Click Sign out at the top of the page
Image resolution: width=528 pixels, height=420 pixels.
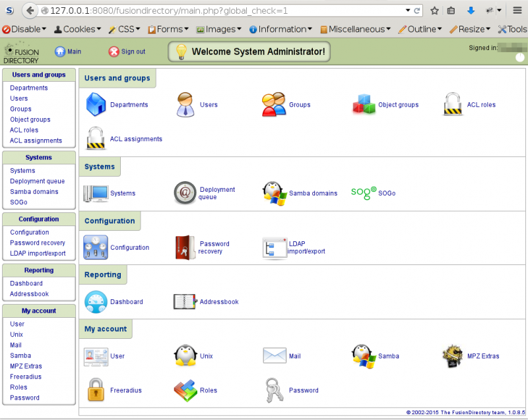coord(127,51)
